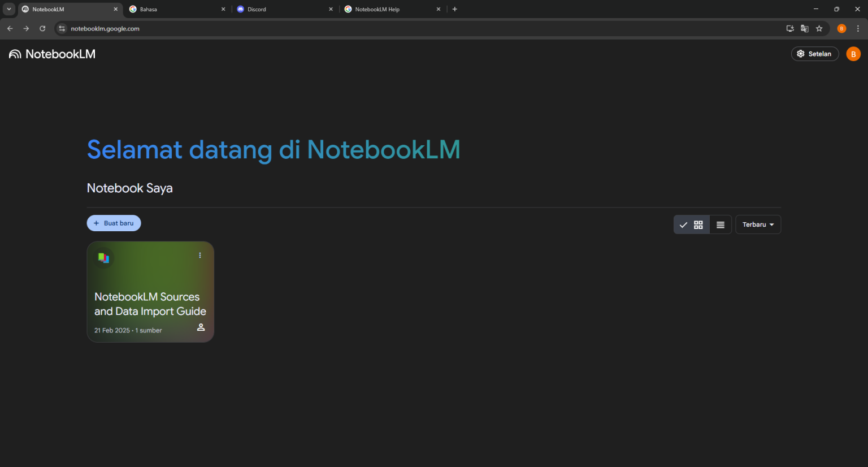This screenshot has height=467, width=868.
Task: Open the three-dot menu on the notebook card
Action: tap(200, 255)
